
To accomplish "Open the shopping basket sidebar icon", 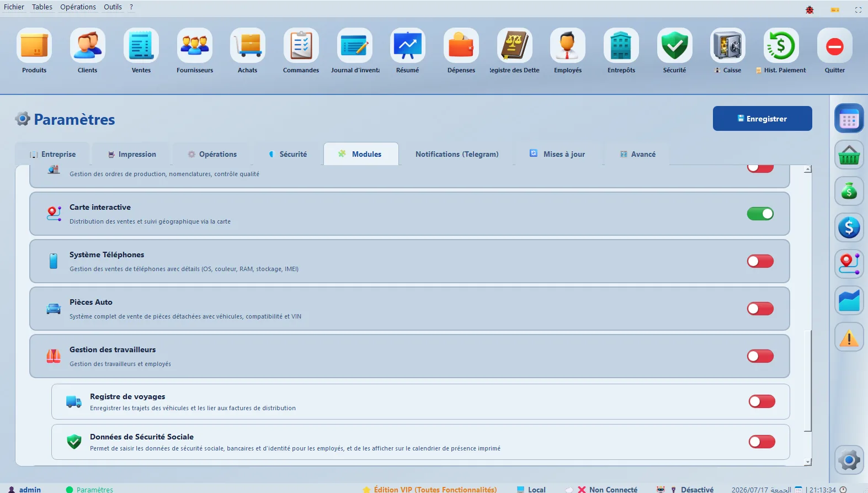I will click(x=849, y=155).
